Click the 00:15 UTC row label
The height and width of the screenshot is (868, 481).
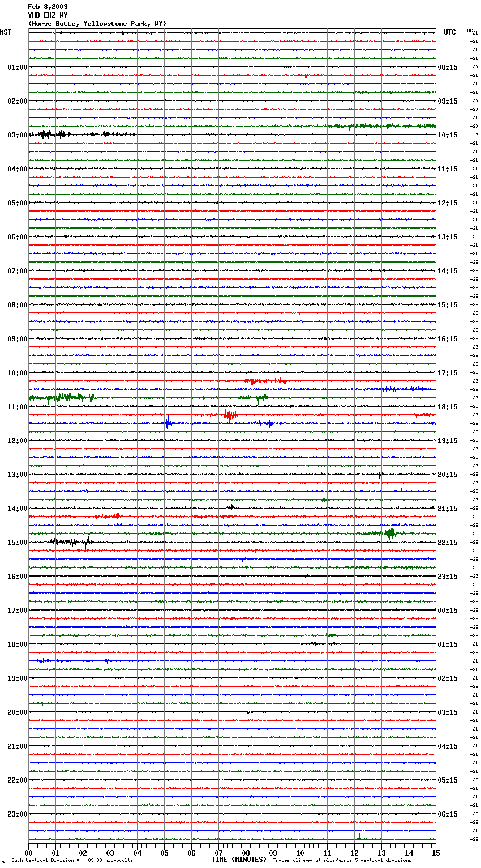pyautogui.click(x=448, y=611)
